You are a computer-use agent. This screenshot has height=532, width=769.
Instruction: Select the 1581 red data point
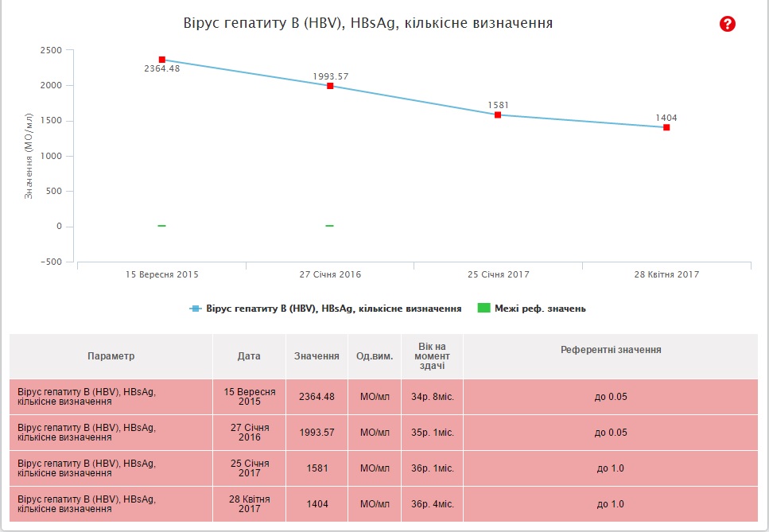[498, 115]
